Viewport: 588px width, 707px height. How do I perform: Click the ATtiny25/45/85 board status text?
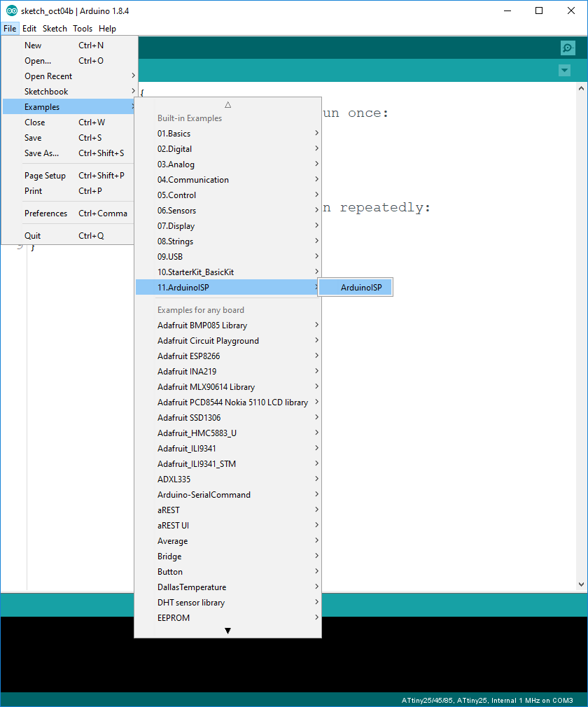[x=487, y=700]
